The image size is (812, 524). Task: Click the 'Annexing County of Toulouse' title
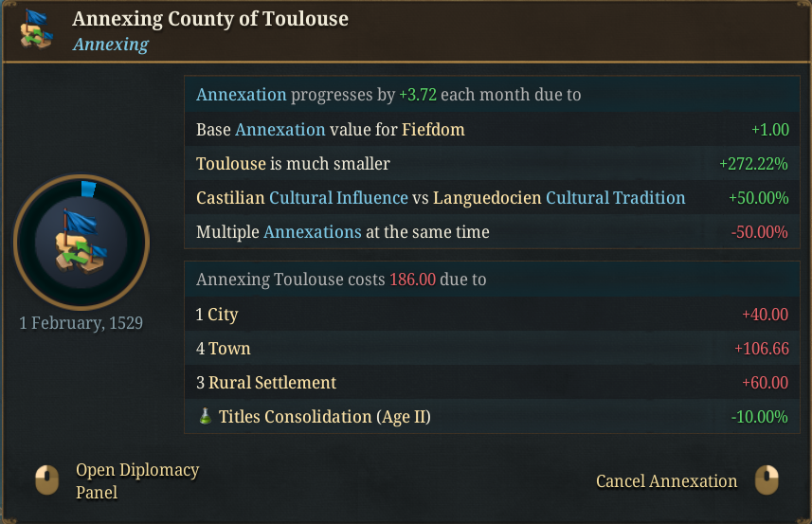coord(210,19)
